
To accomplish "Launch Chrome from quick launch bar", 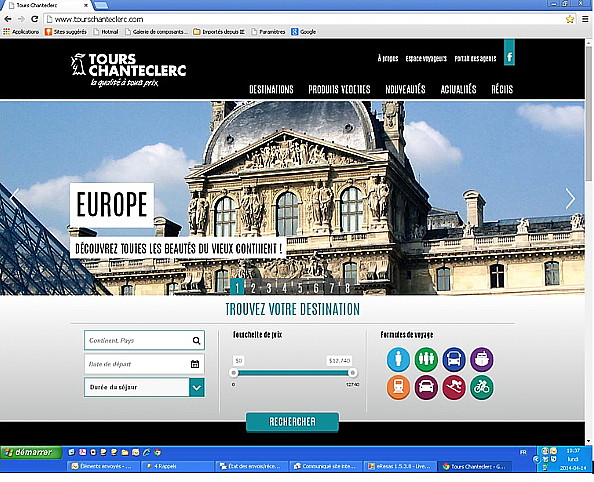I will coord(158,452).
